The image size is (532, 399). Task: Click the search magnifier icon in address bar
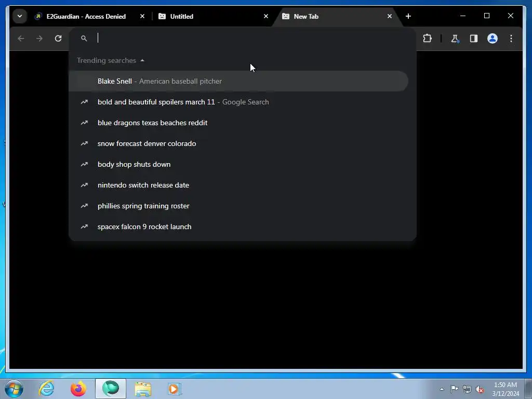click(84, 38)
